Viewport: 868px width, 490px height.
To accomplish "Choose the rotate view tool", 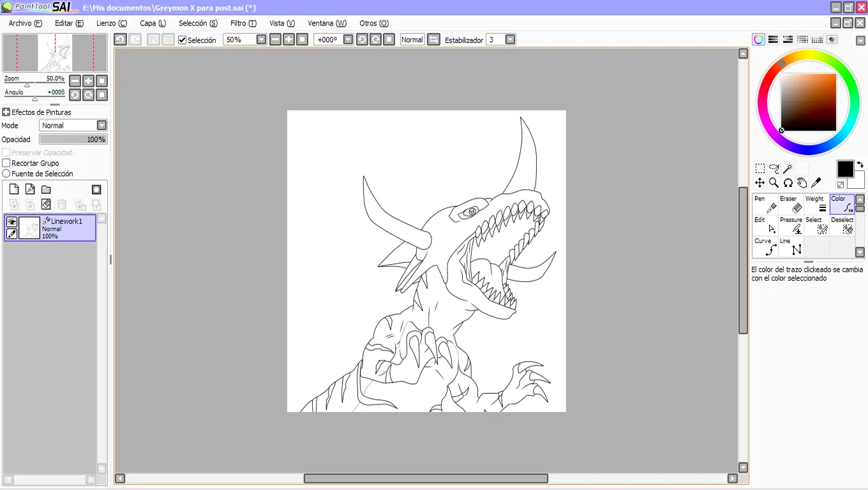I will pyautogui.click(x=788, y=183).
